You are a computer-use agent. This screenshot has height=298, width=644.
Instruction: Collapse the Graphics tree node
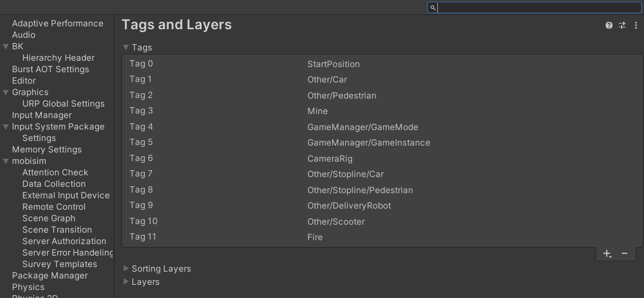(6, 92)
